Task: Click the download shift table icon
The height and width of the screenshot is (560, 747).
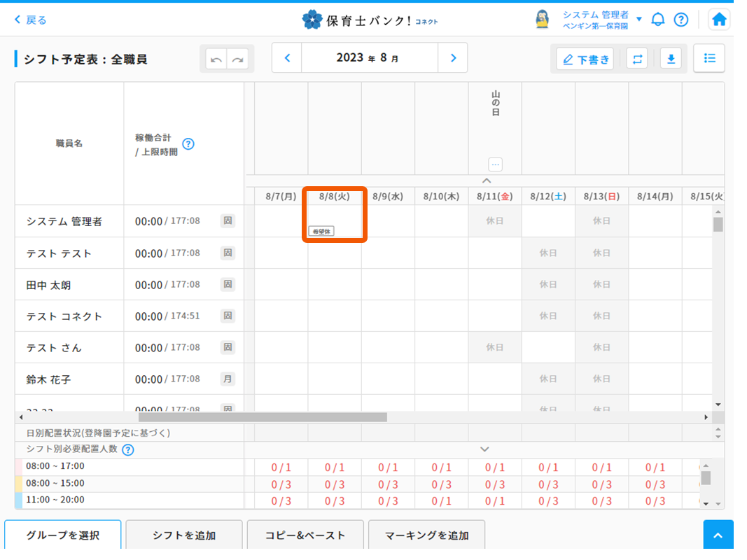Action: point(671,59)
